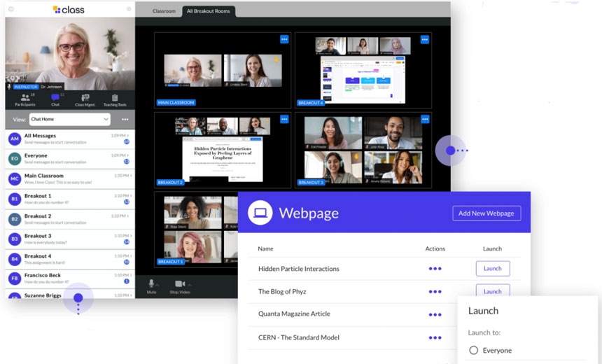This screenshot has width=602, height=364.
Task: Mute the microphone
Action: 151,286
